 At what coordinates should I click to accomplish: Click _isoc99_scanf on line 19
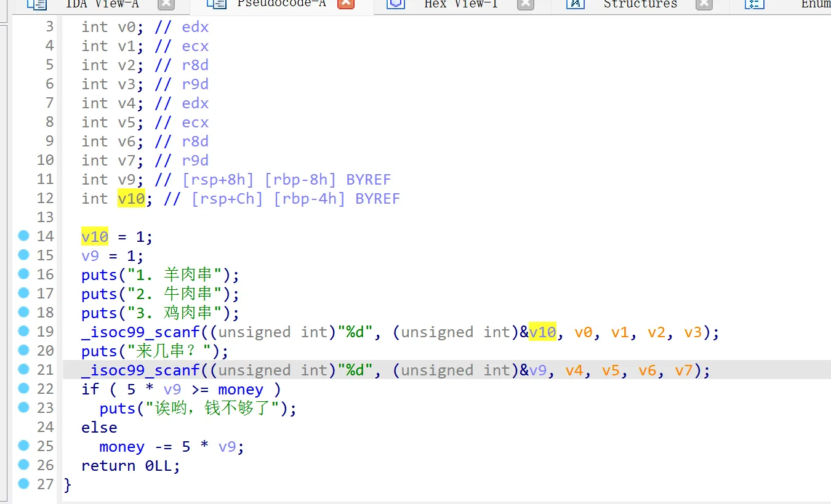pos(140,332)
